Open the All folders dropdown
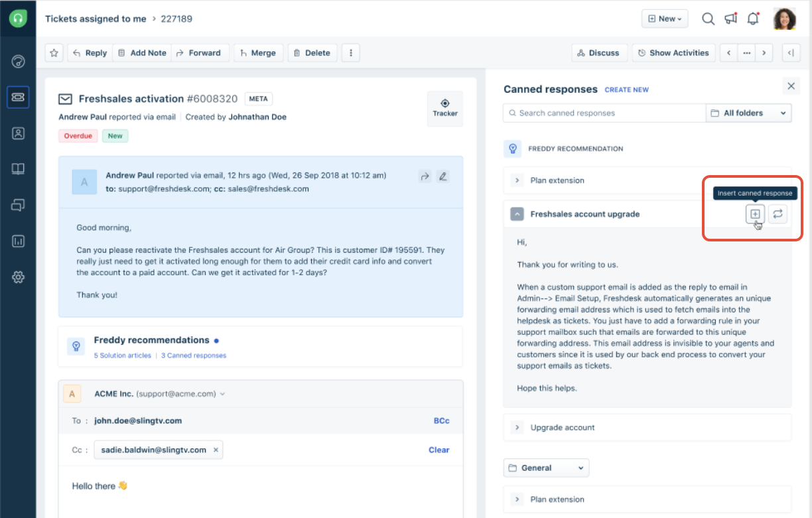This screenshot has width=812, height=518. [748, 113]
